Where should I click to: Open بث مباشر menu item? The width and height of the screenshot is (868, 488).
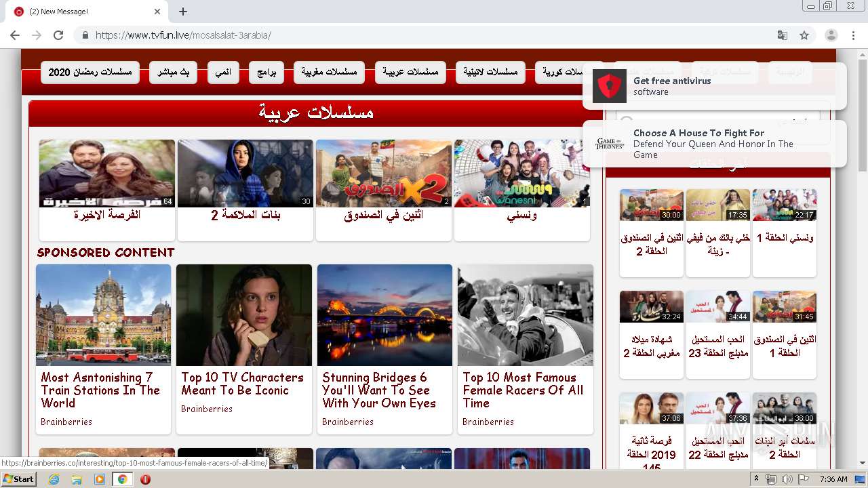(x=174, y=73)
